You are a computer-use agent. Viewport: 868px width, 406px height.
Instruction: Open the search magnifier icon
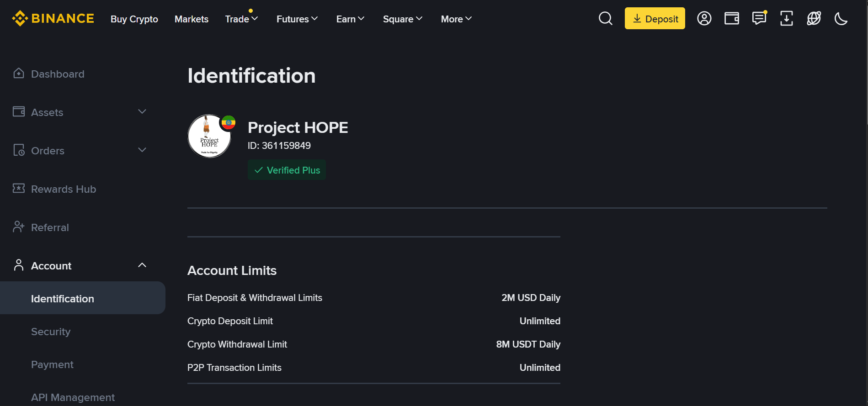(x=605, y=19)
